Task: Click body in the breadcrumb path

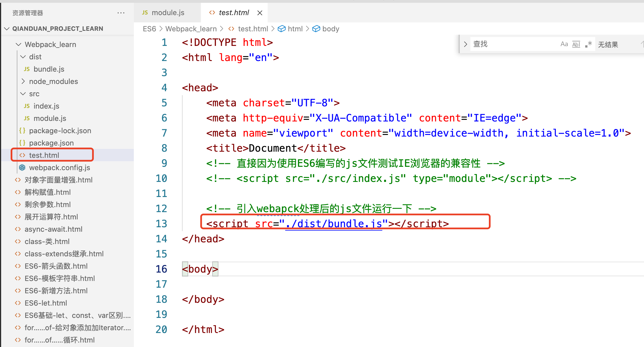Action: 331,29
